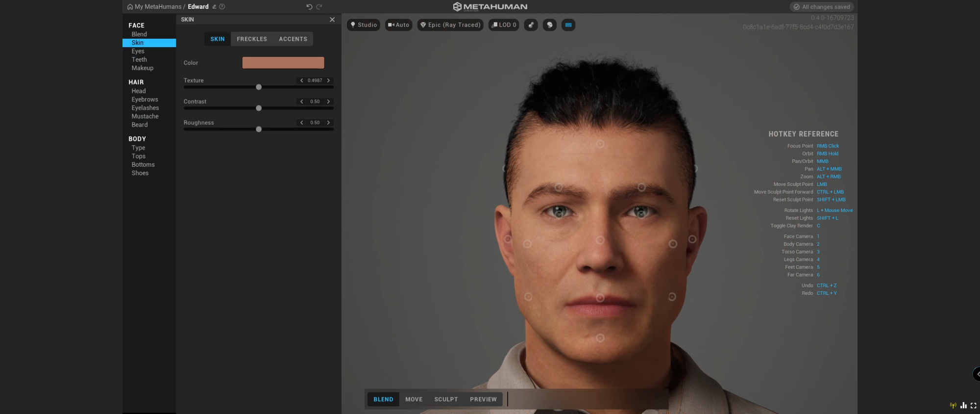The width and height of the screenshot is (980, 414).
Task: Select Head under HAIR
Action: pos(139,91)
